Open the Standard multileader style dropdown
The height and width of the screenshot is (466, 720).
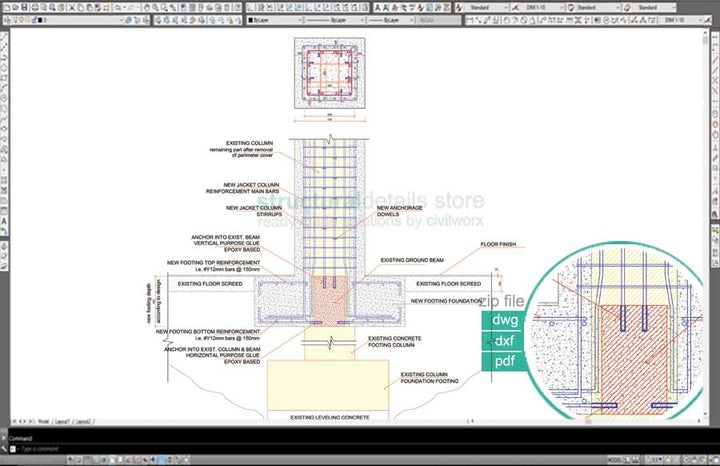click(x=655, y=7)
